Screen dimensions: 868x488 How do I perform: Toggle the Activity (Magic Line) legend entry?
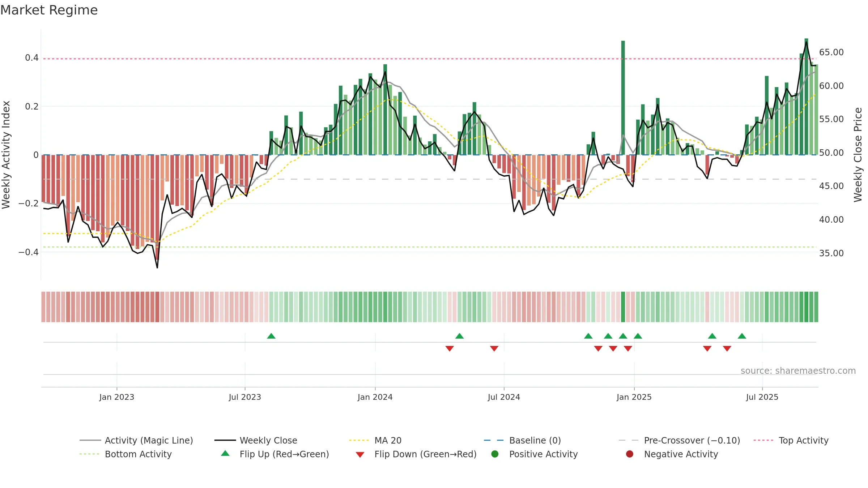(136, 440)
